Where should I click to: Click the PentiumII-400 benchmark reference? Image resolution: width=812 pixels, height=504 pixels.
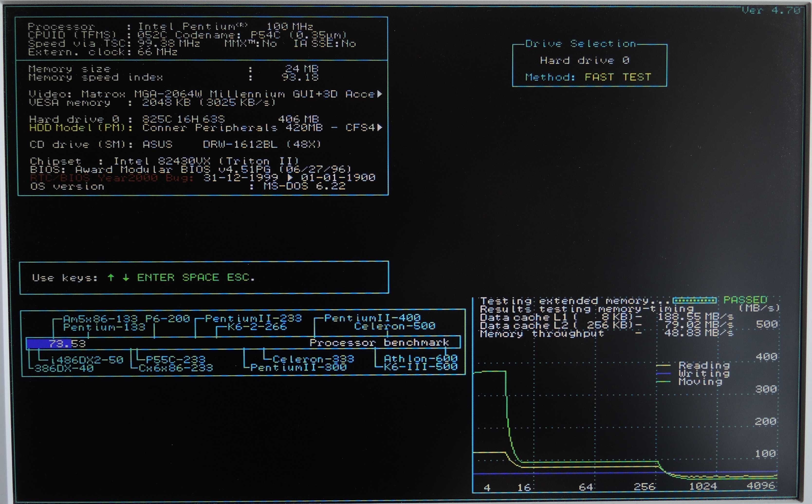(372, 318)
